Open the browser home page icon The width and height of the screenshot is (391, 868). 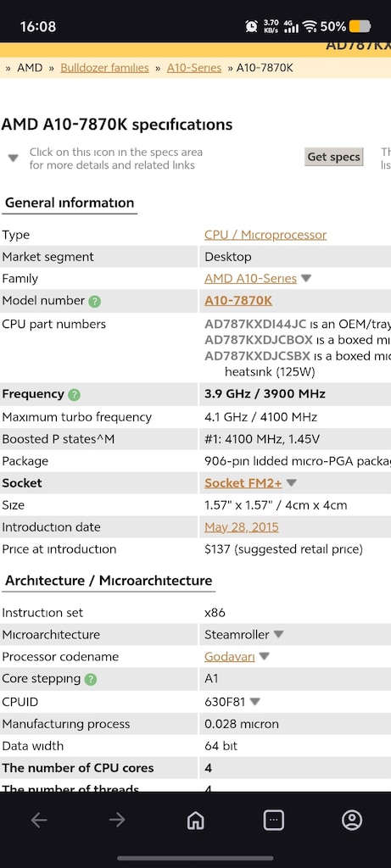[x=195, y=820]
